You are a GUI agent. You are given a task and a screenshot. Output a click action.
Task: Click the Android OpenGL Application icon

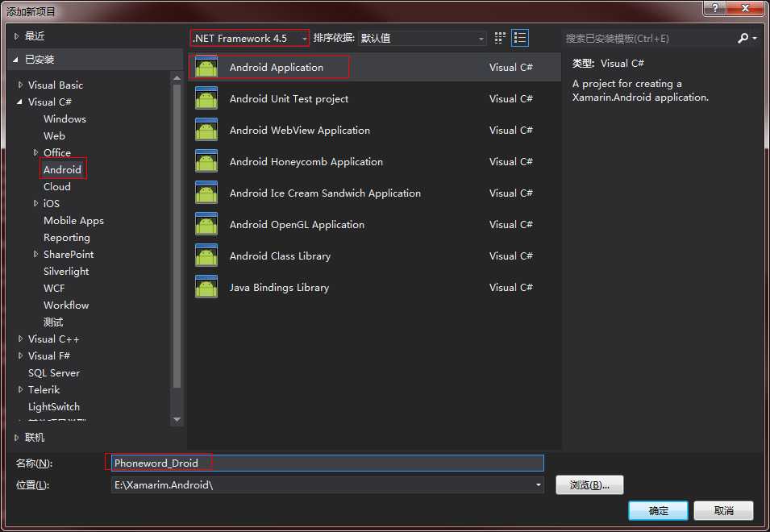(x=206, y=224)
